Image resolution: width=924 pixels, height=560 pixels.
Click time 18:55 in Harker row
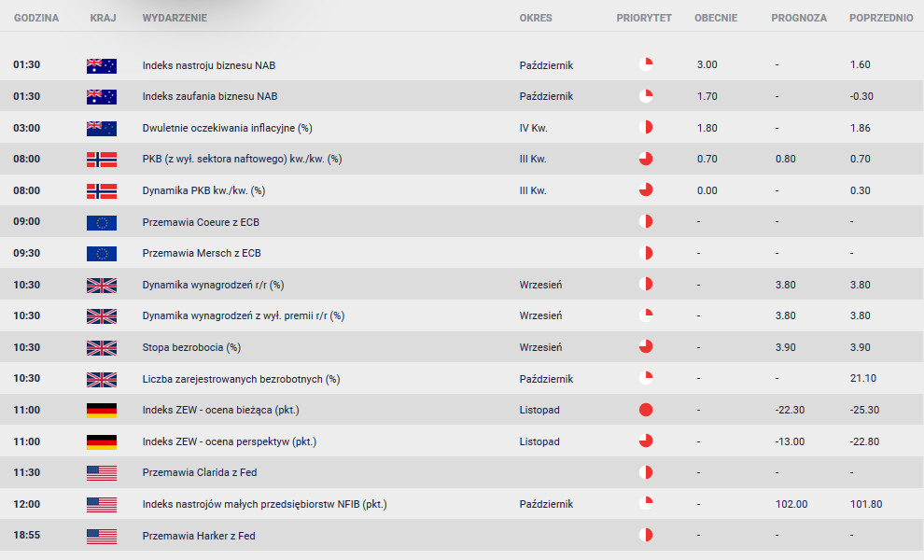[26, 535]
